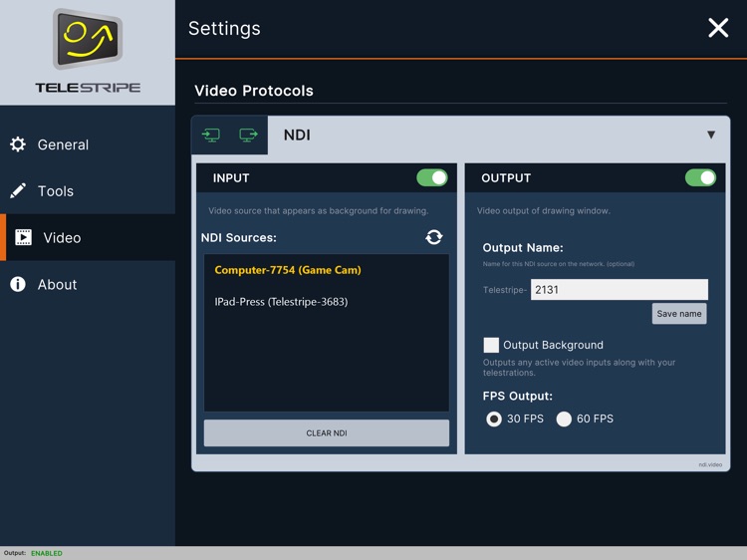Expand the NDI protocol dropdown arrow

[711, 135]
